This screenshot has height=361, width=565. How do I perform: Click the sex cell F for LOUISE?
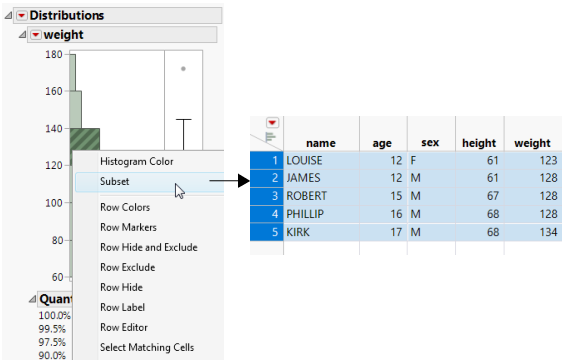(x=431, y=160)
